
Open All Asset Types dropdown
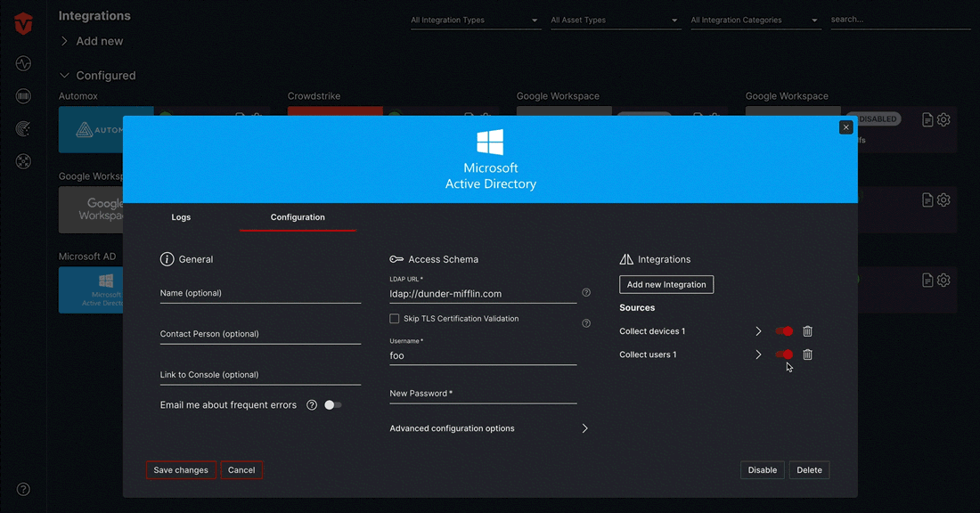point(615,20)
